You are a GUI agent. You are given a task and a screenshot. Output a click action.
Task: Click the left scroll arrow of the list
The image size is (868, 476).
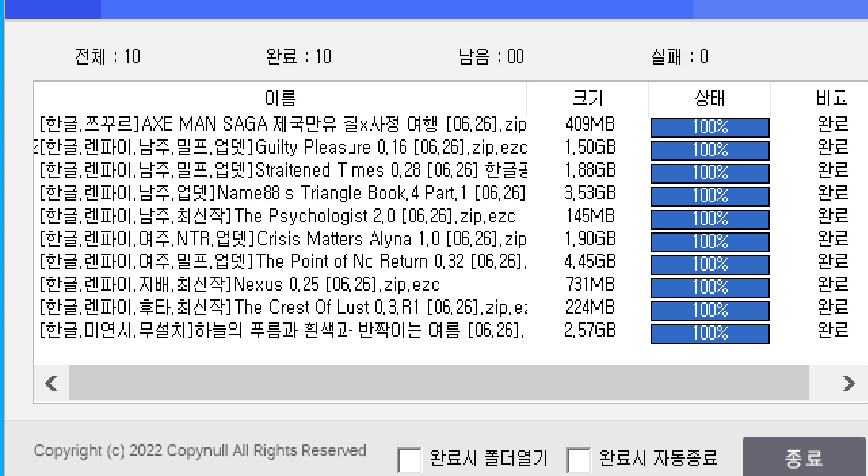(51, 383)
